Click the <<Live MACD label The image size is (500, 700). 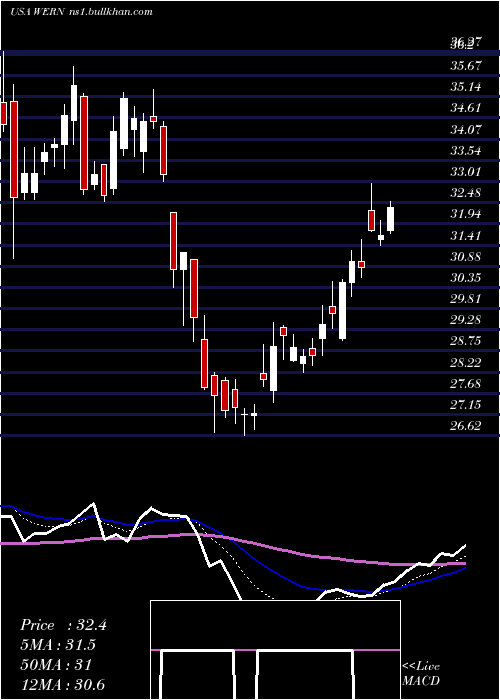click(421, 674)
